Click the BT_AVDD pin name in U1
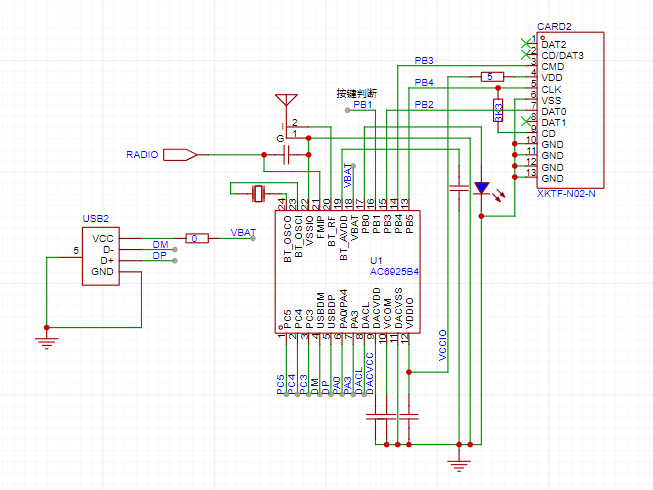This screenshot has width=653, height=490. click(343, 238)
